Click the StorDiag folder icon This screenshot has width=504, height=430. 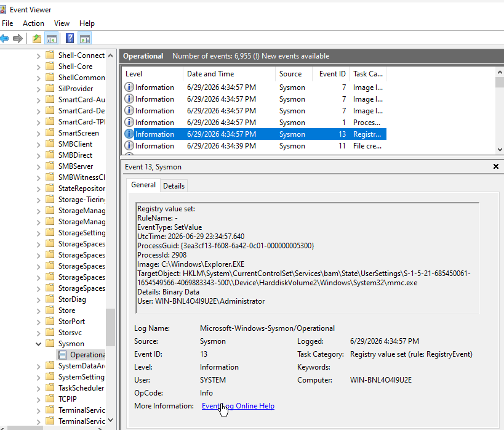click(x=50, y=299)
